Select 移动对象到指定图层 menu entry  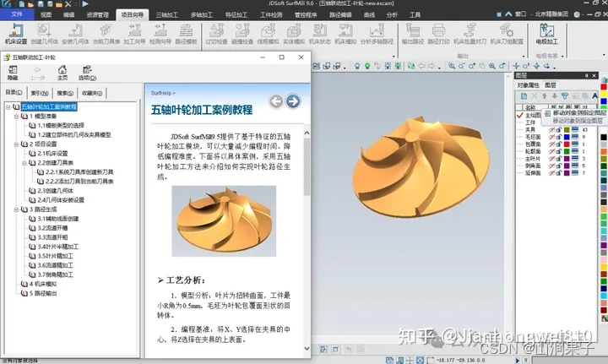[x=579, y=113]
